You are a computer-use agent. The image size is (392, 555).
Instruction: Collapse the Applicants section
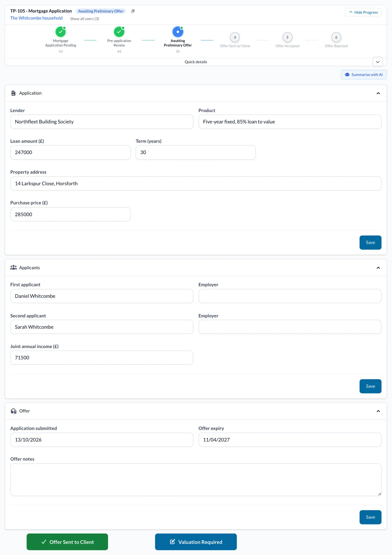click(378, 268)
